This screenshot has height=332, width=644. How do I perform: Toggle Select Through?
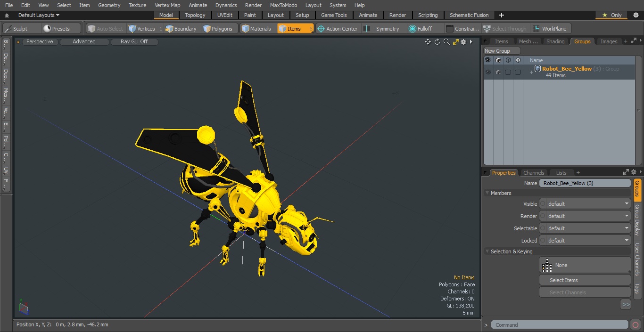[505, 29]
